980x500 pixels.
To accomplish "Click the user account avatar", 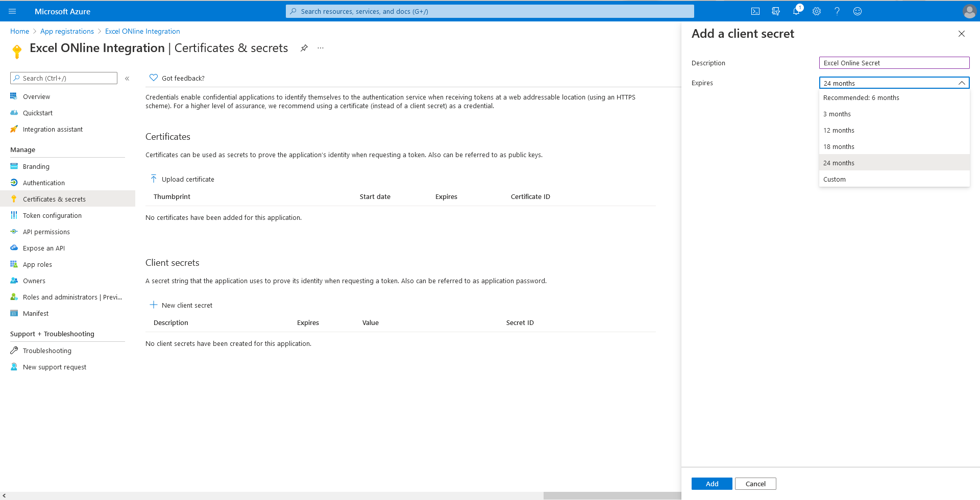I will pos(969,11).
